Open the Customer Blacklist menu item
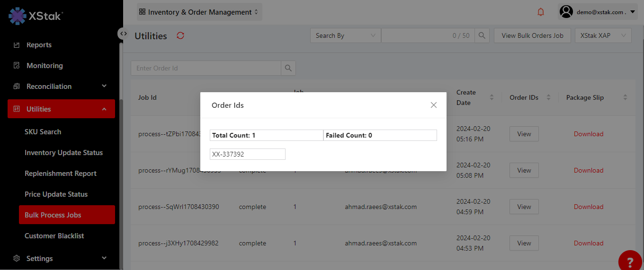This screenshot has height=270, width=644. point(54,236)
